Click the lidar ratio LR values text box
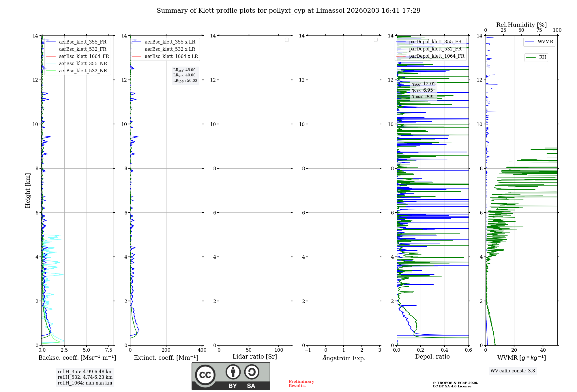The image size is (577, 392). [x=185, y=75]
